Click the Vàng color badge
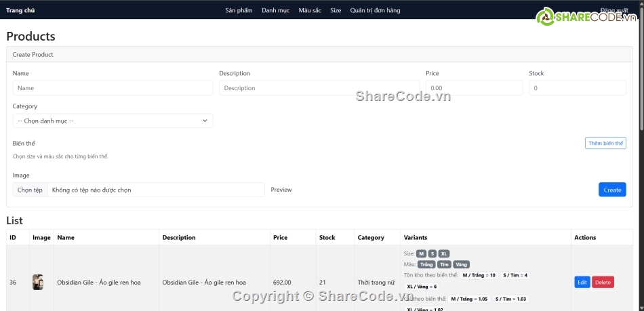Screen dimensions: 644x311 tap(462, 265)
